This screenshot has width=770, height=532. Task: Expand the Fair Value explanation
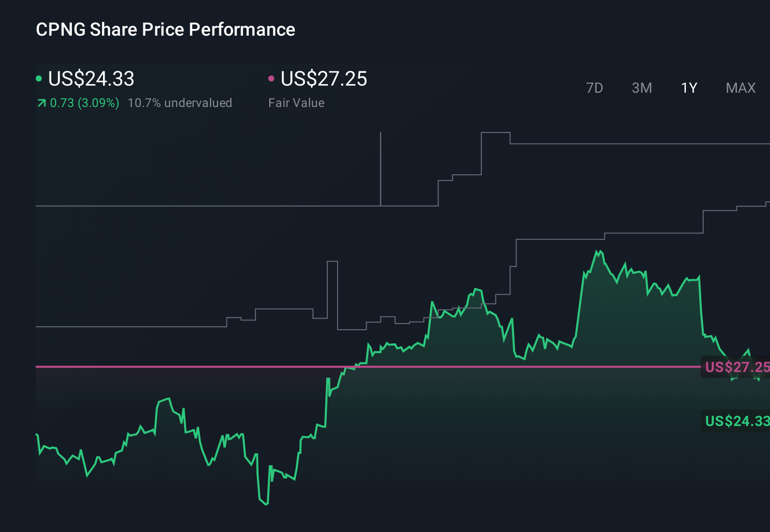[296, 102]
